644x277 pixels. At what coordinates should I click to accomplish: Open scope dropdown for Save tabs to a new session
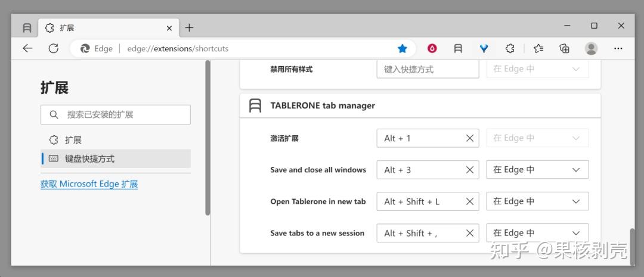click(537, 233)
